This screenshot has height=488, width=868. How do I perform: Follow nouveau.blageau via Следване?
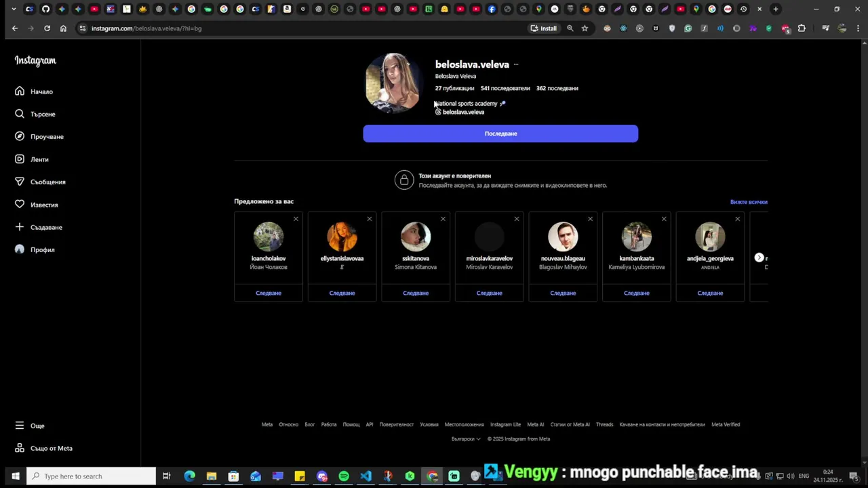pos(563,293)
